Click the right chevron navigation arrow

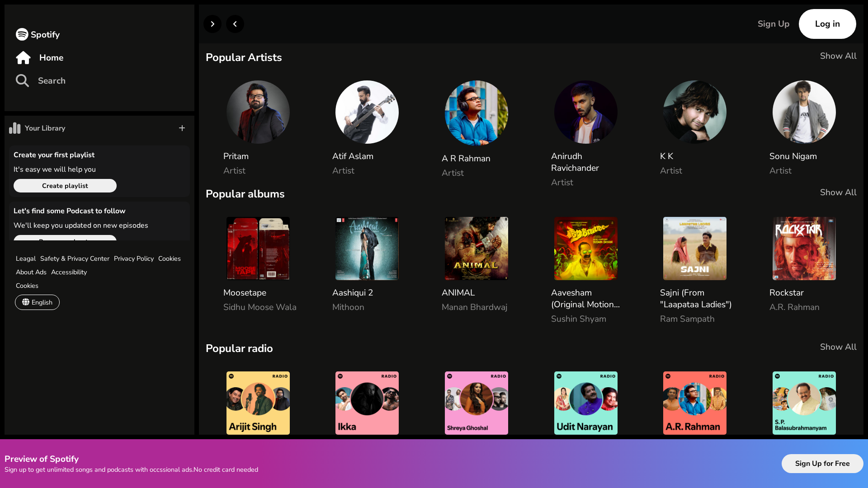pyautogui.click(x=212, y=24)
